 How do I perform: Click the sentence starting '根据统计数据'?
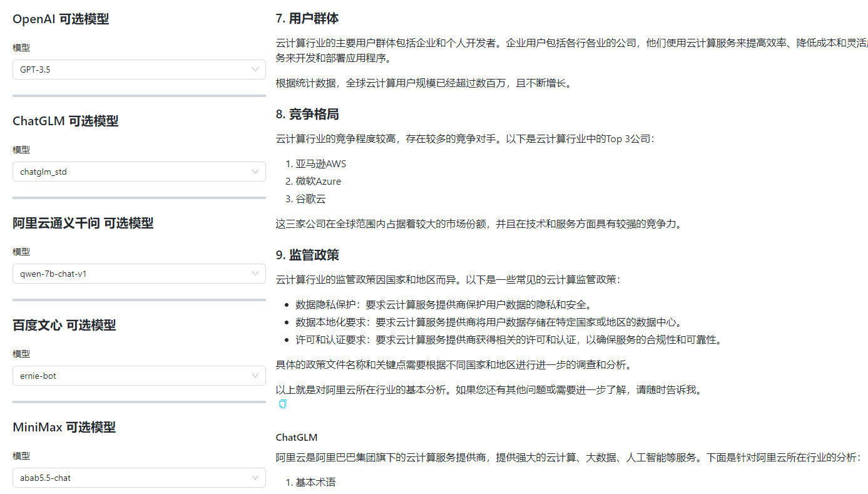(x=424, y=83)
